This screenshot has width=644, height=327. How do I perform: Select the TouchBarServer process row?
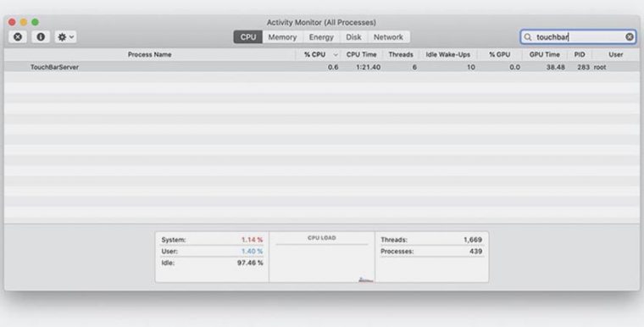(322, 67)
